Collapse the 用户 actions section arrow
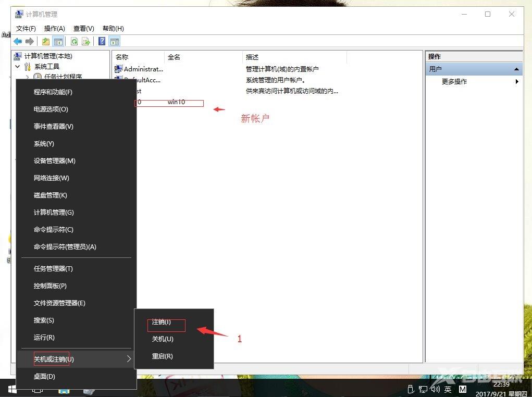The height and width of the screenshot is (397, 532). pos(516,69)
